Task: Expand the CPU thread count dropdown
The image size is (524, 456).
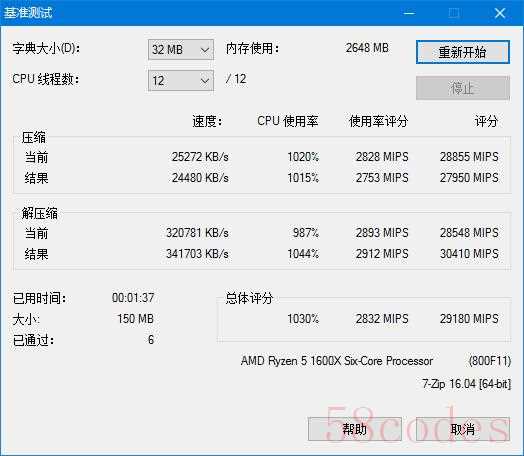Action: point(181,80)
